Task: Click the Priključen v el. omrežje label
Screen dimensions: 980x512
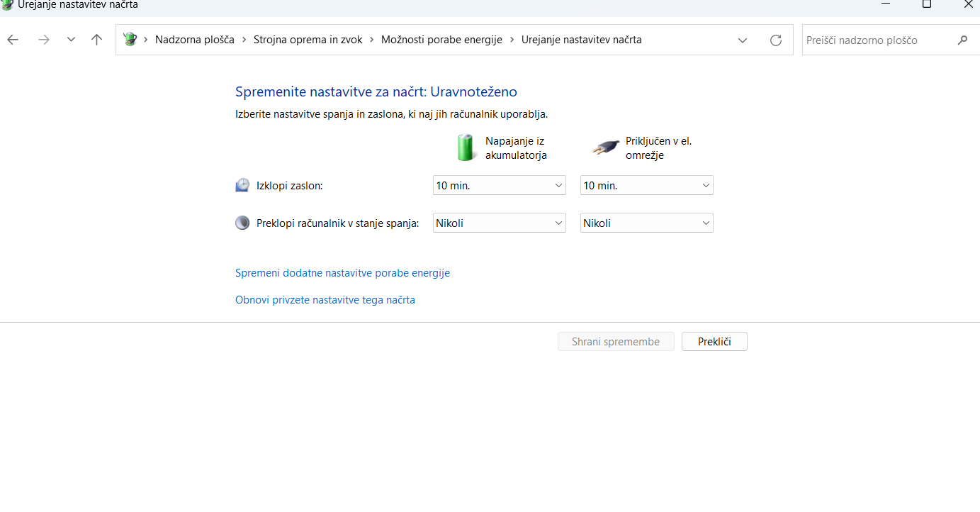Action: click(658, 148)
